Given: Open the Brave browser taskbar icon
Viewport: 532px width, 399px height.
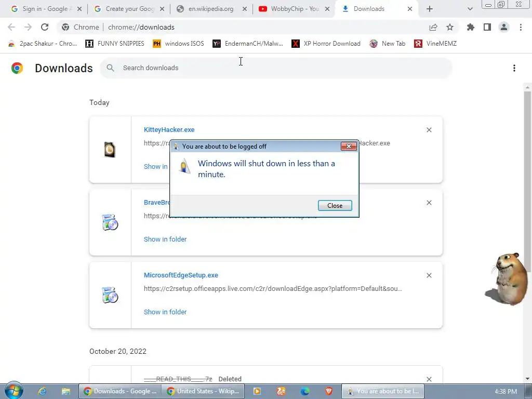Looking at the screenshot, I should point(328,391).
